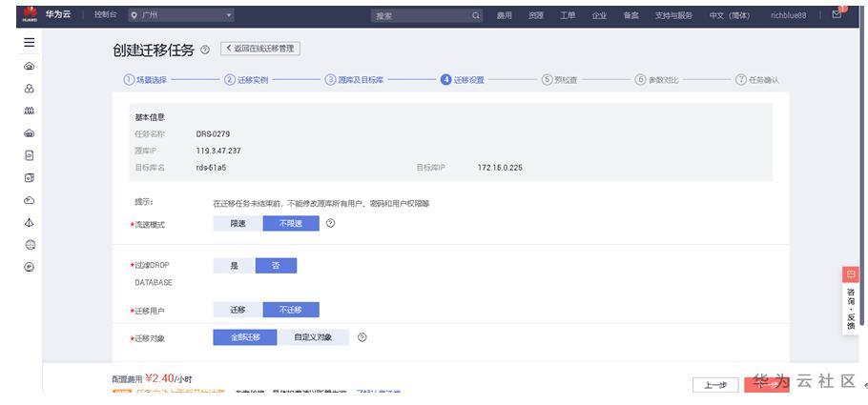This screenshot has width=868, height=405.
Task: Open 中文 (简体) language selector
Action: pos(729,15)
